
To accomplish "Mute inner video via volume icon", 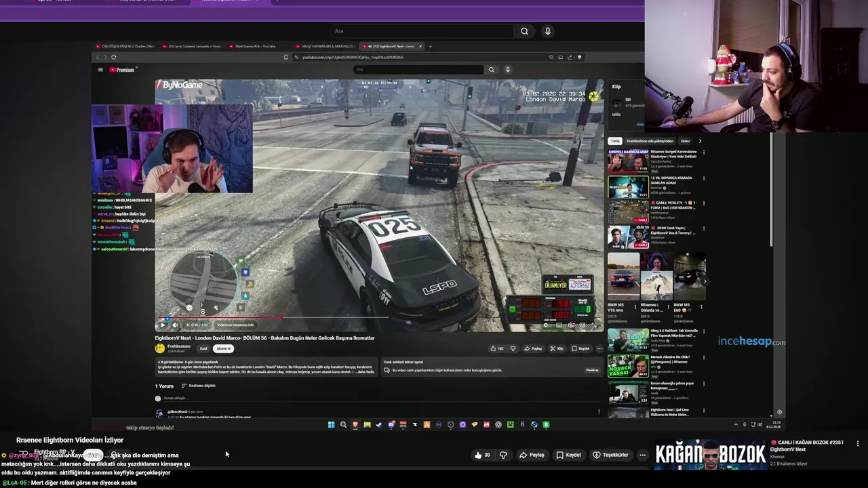I will (x=175, y=325).
